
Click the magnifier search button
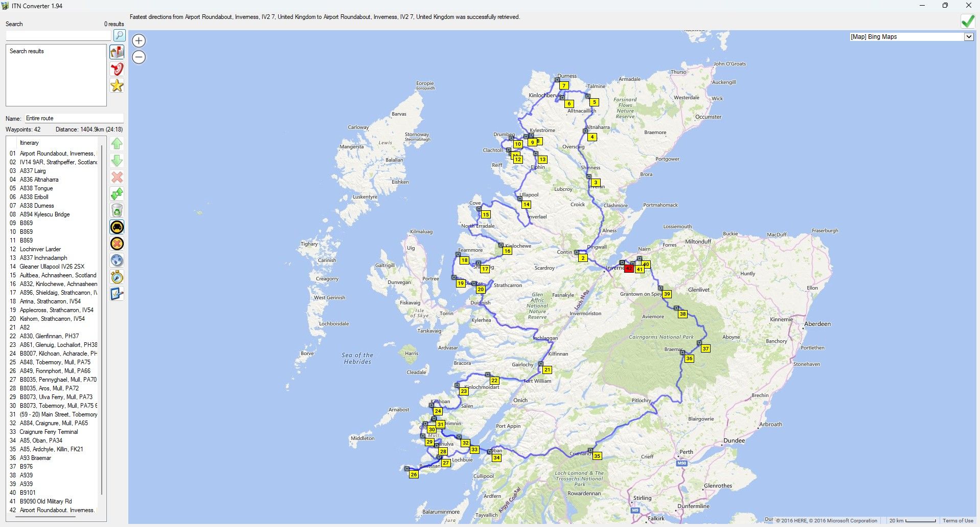pos(119,35)
